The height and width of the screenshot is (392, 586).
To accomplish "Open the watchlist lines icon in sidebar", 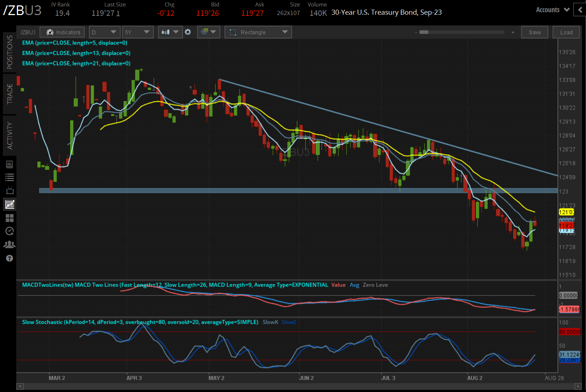I will 10,177.
